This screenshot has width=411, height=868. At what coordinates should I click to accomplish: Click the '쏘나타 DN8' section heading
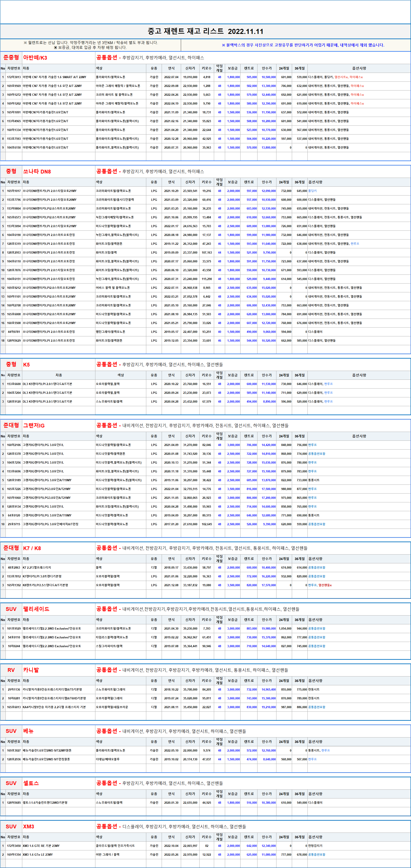point(37,171)
